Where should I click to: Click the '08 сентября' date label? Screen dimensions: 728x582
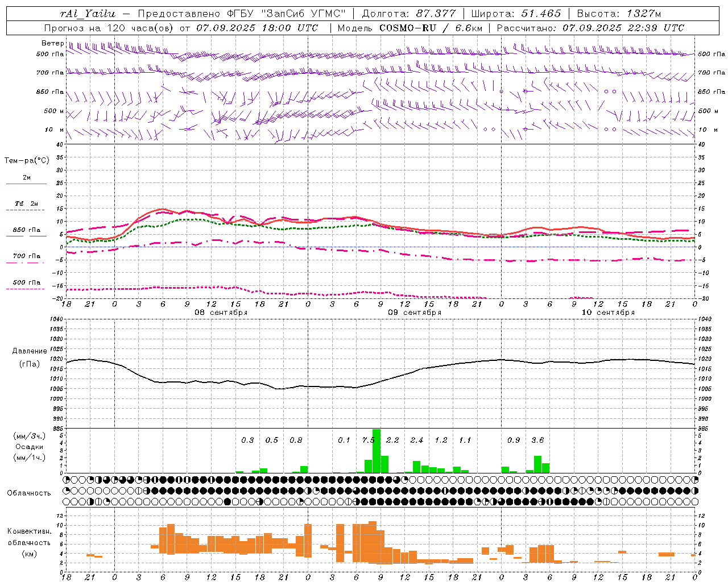[x=221, y=313]
